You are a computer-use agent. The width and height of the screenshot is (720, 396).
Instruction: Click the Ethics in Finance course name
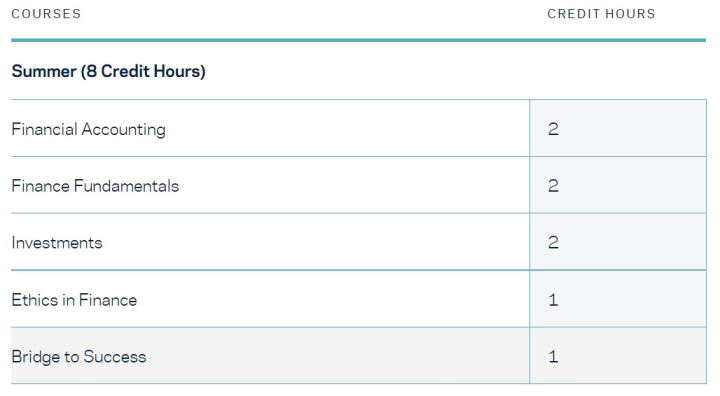[x=74, y=300]
